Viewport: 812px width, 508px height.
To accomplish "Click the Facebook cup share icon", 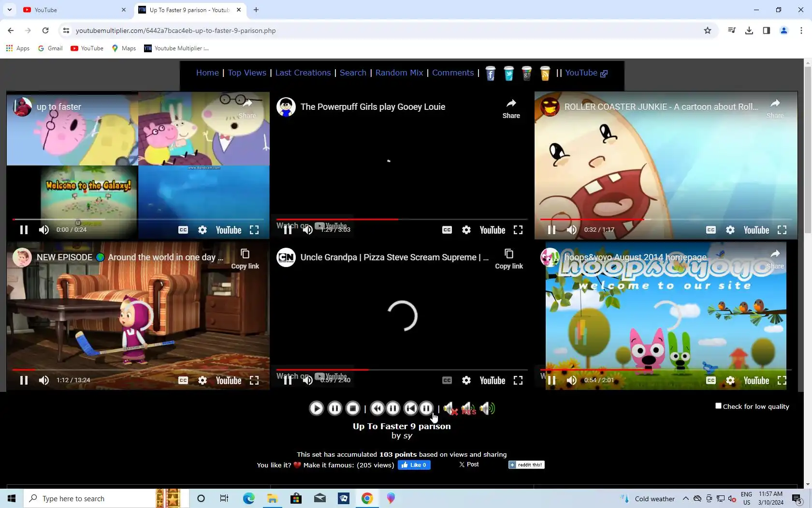I will (490, 73).
